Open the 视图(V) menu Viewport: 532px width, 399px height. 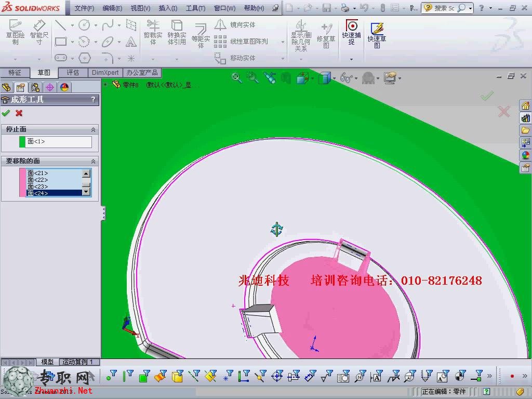coord(140,8)
